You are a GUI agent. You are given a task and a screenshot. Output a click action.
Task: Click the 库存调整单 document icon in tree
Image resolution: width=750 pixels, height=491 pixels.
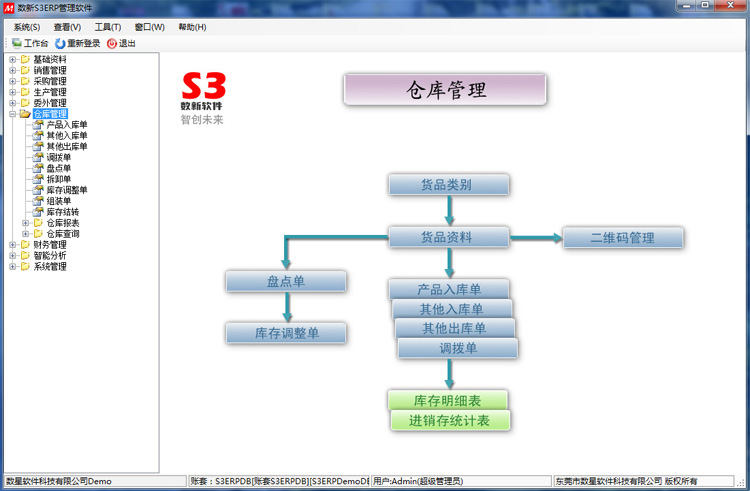(x=38, y=190)
